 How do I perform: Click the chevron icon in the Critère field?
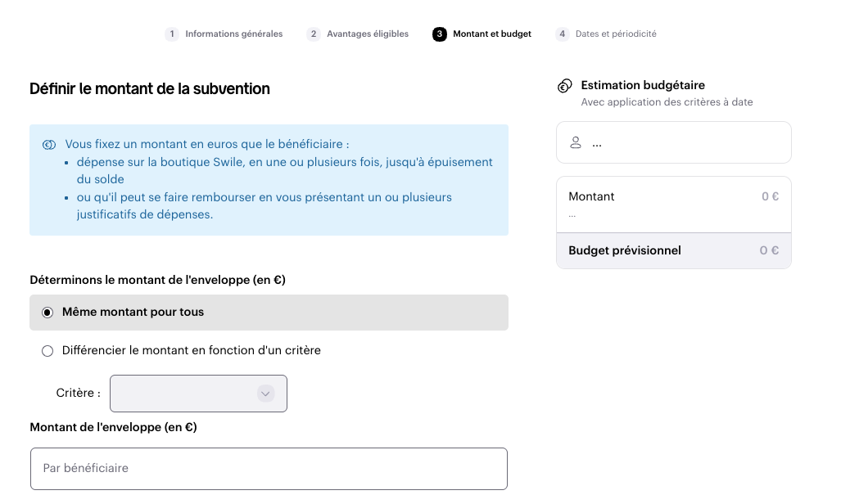tap(265, 394)
